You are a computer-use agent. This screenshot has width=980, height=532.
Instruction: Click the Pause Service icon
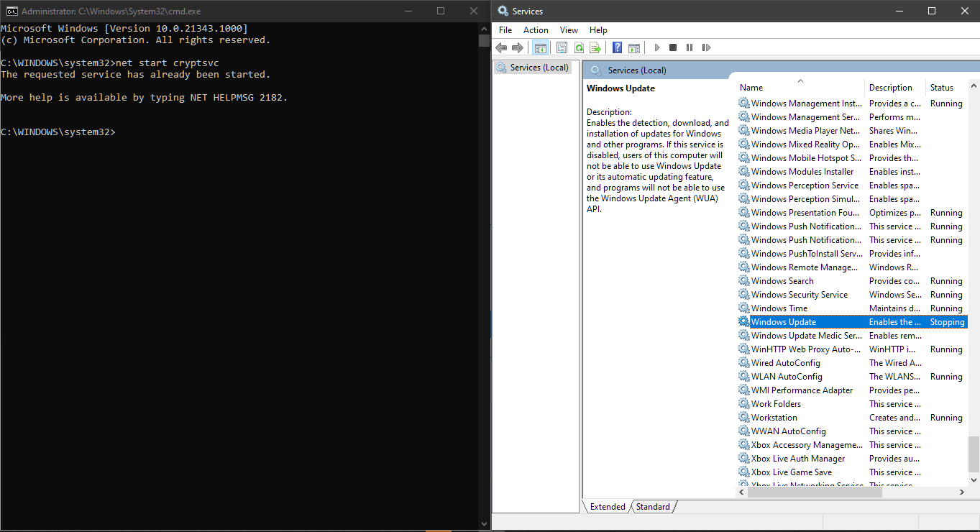690,47
